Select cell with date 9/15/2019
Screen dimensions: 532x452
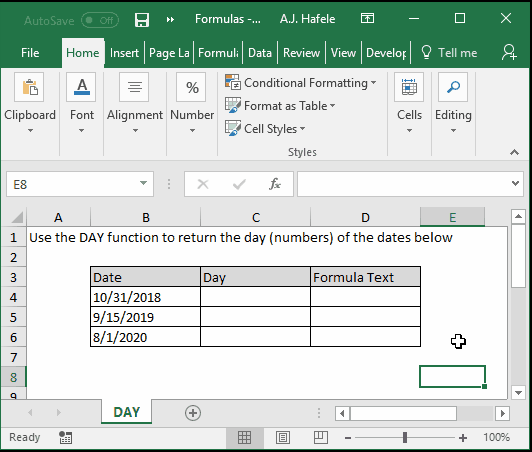pos(146,317)
